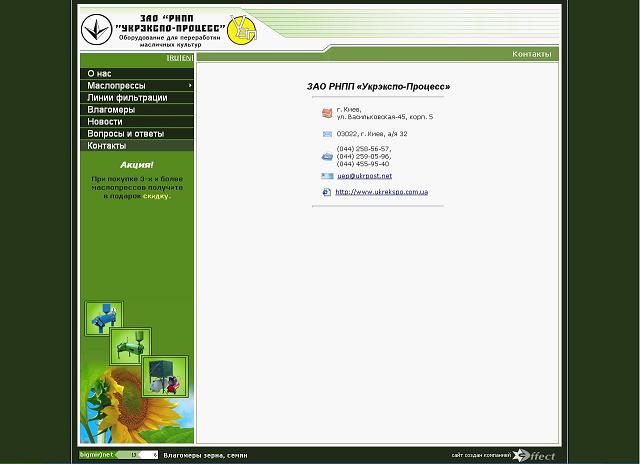The width and height of the screenshot is (640, 464).
Task: Open the 'Маслопрессы' menu item
Action: [x=137, y=86]
